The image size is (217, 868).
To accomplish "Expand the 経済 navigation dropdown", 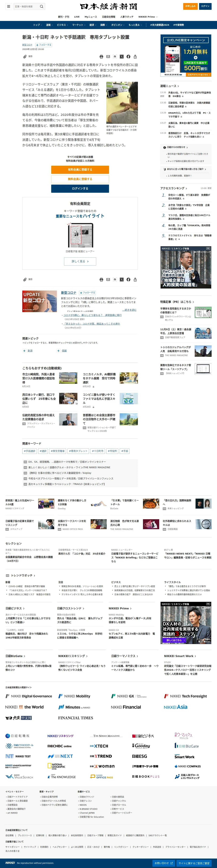I will click(x=93, y=25).
